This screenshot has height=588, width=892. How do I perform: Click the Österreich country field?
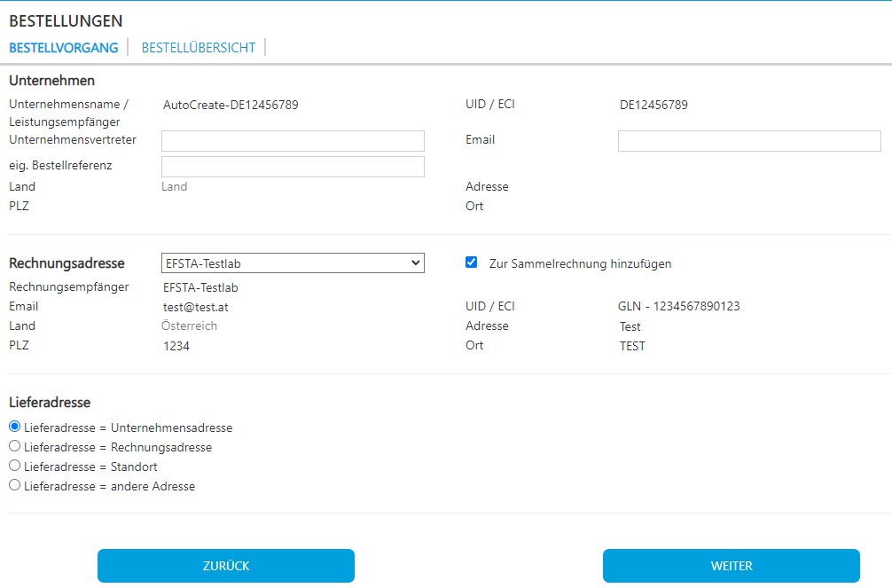(190, 326)
